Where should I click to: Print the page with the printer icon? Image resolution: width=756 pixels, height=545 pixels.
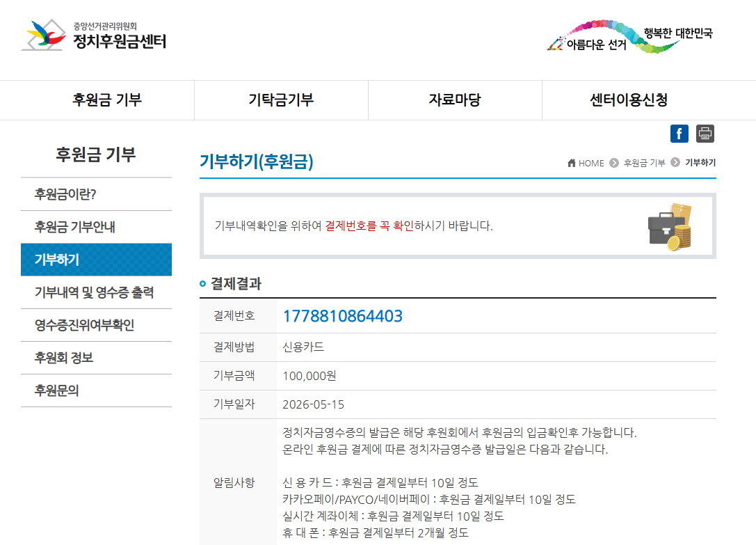coord(705,134)
